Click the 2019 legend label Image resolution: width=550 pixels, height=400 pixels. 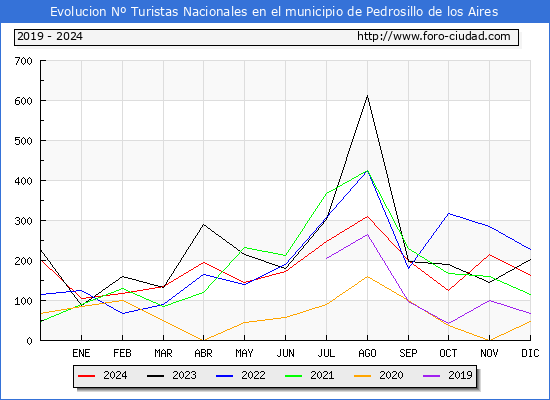460,375
